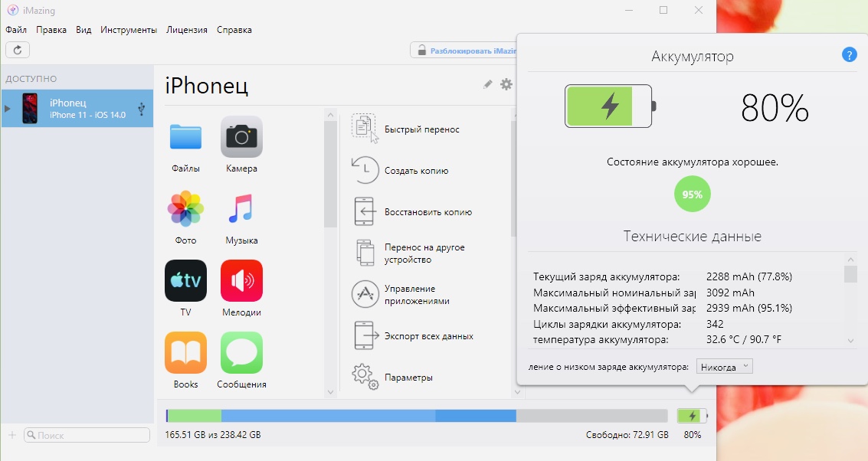Expand the iPhoneц device tree arrow

(x=7, y=109)
